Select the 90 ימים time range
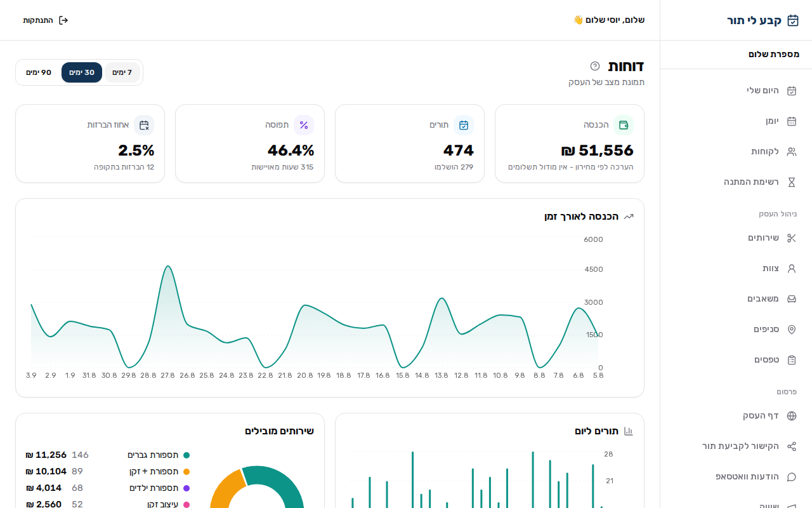This screenshot has height=508, width=812. click(39, 72)
